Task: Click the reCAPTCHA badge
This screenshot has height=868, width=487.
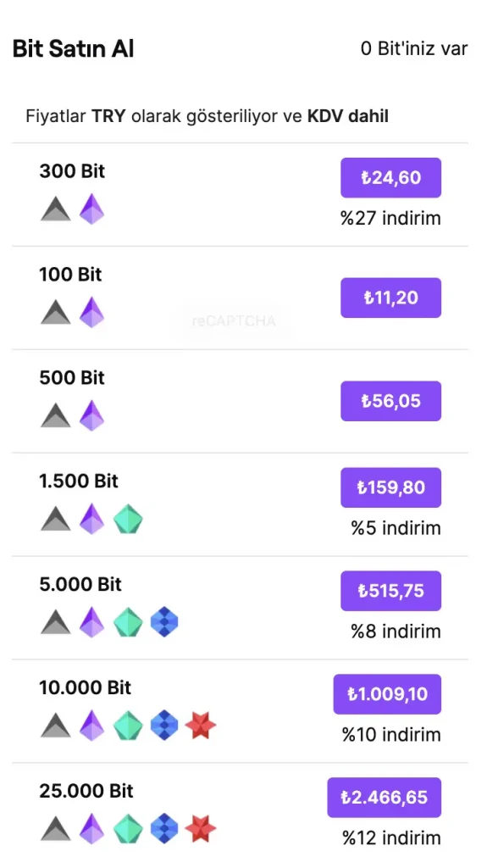Action: click(234, 320)
